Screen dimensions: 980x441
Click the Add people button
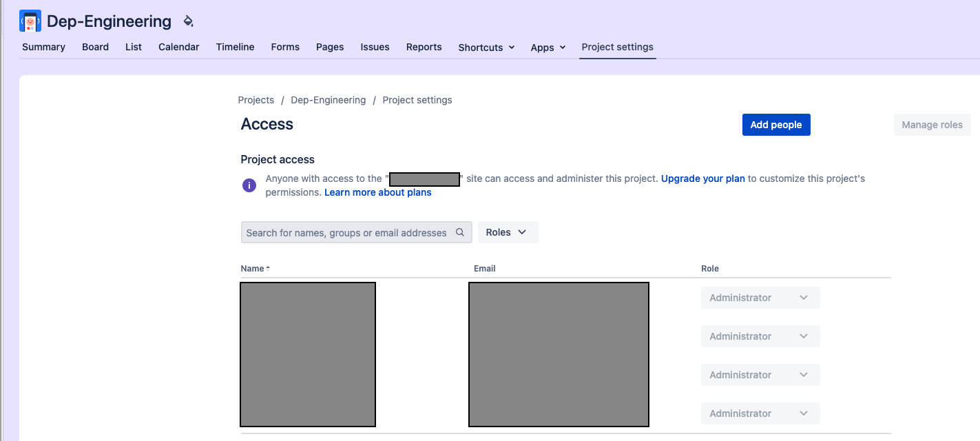(x=776, y=125)
